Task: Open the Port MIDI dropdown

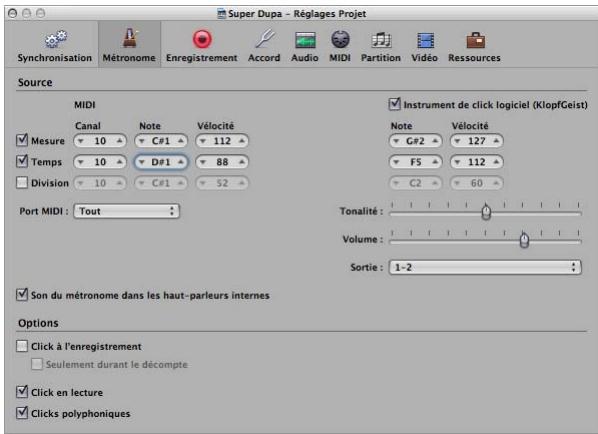Action: (127, 211)
